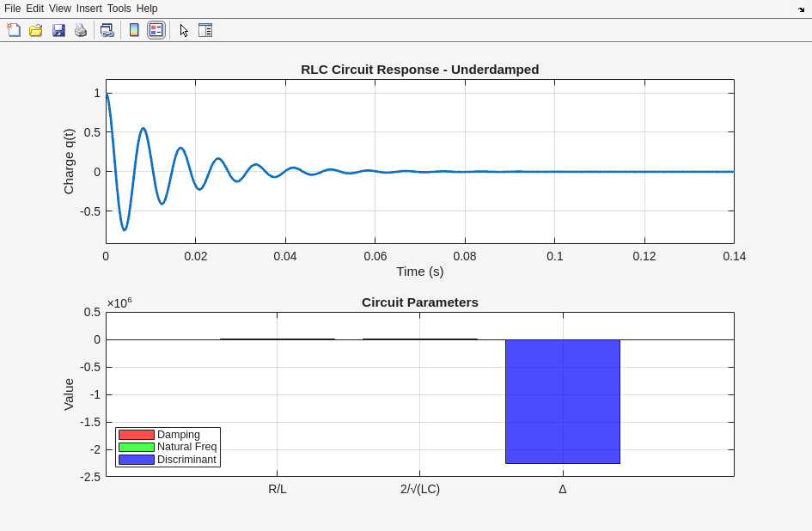Open the Edit menu
Viewport: 812px width, 531px height.
click(34, 9)
